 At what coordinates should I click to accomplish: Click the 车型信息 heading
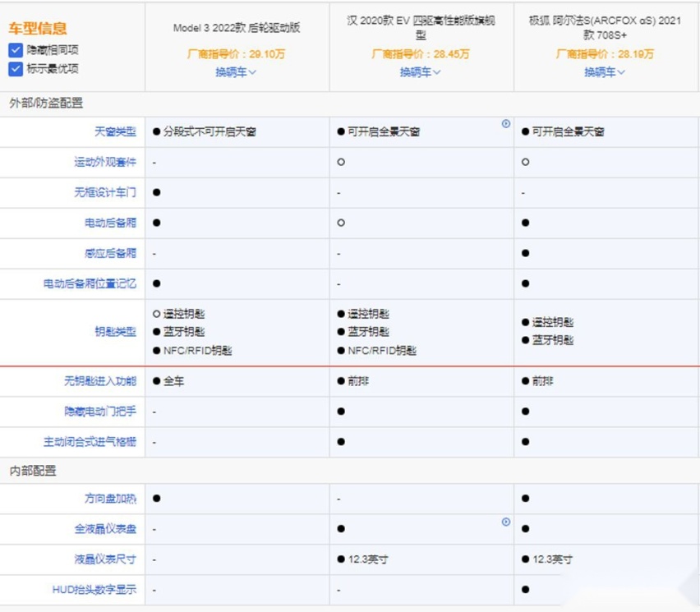(38, 28)
